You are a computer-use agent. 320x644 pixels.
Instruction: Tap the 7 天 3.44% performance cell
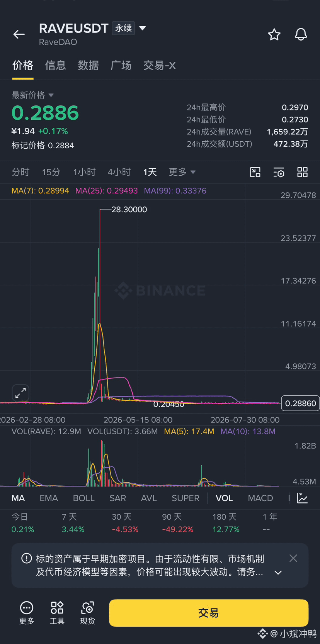point(73,523)
